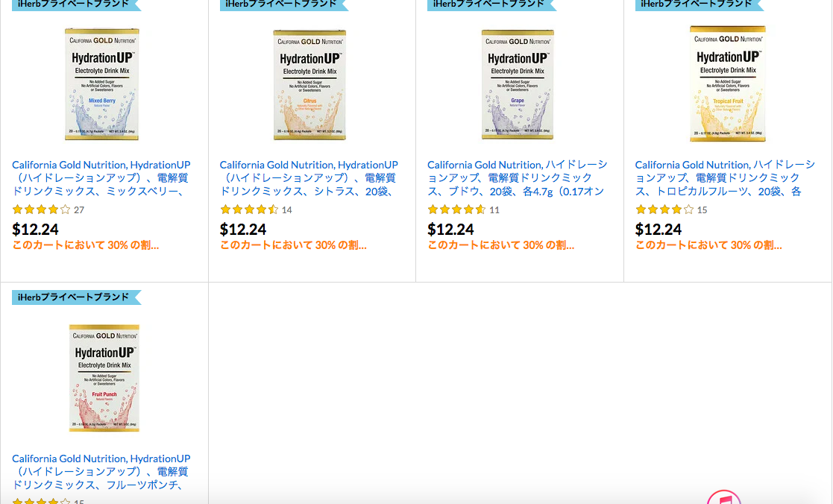Click the ブドウ product title link
The width and height of the screenshot is (833, 504).
(517, 178)
